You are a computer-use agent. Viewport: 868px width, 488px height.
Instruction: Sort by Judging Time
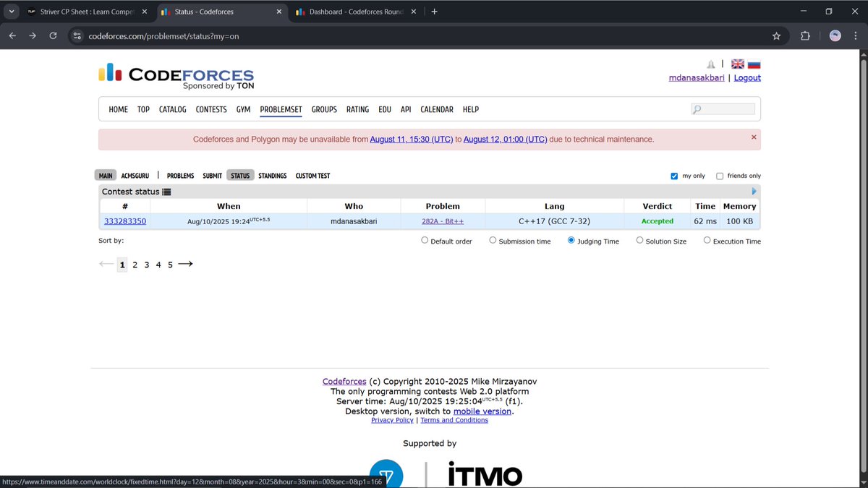click(x=571, y=241)
